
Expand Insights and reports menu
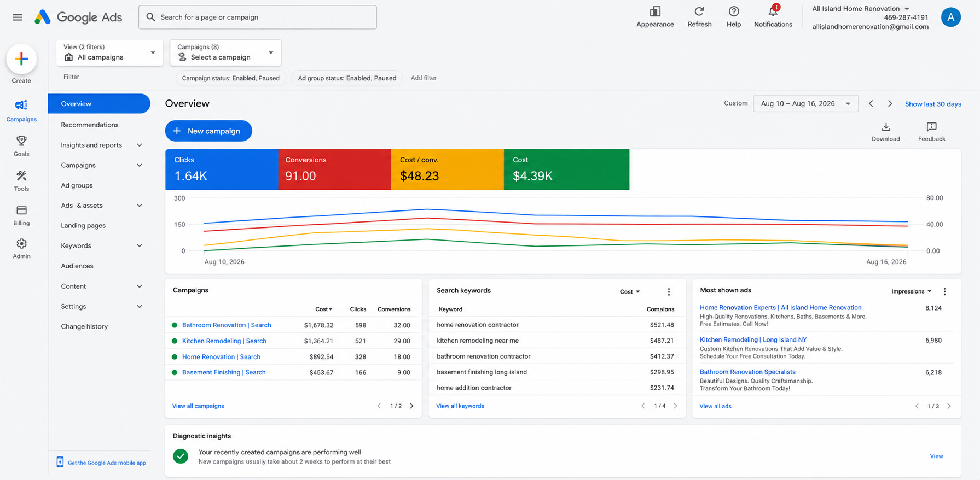140,145
